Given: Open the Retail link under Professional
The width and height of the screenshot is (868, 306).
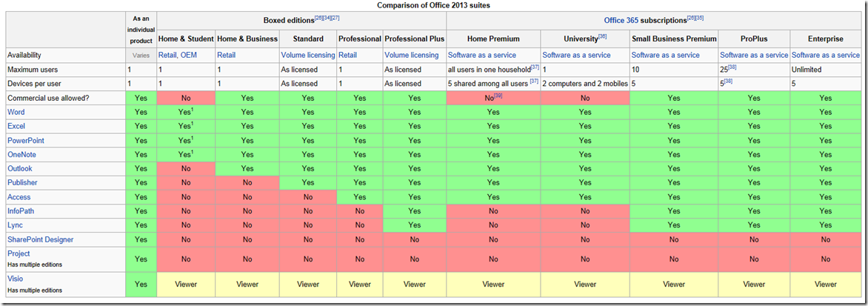Looking at the screenshot, I should point(347,56).
